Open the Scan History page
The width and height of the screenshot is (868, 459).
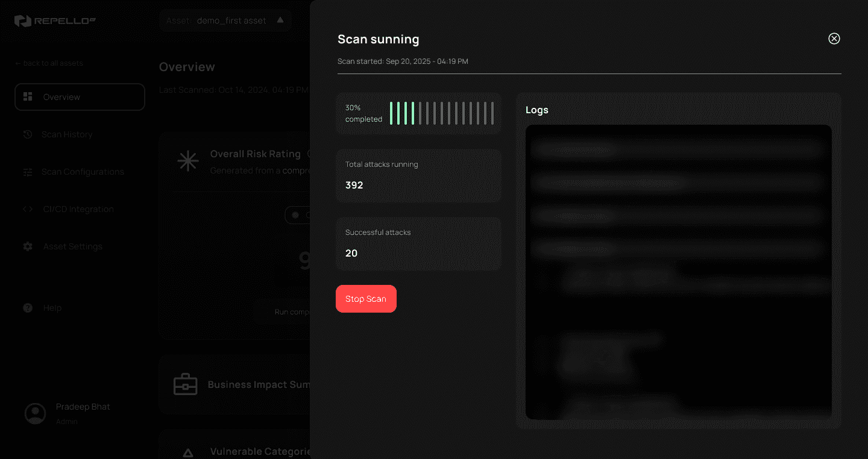66,134
